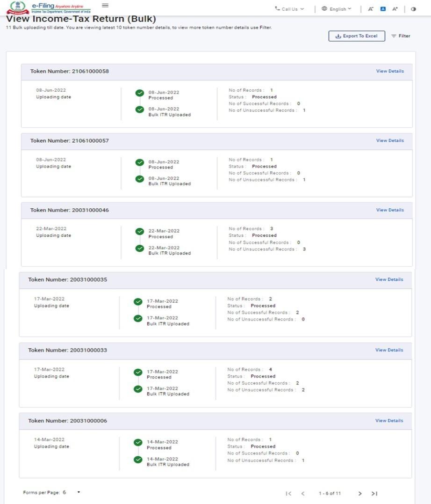This screenshot has height=504, width=431.
Task: View Details for token 20031000046
Action: (390, 210)
